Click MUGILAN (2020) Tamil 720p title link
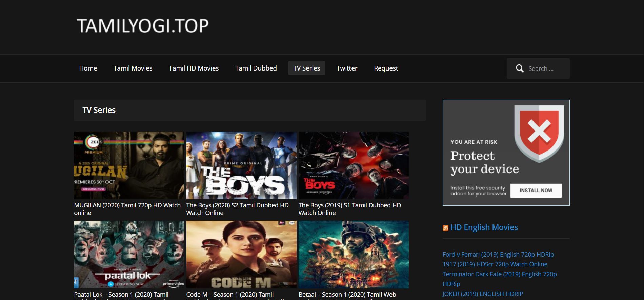Image resolution: width=644 pixels, height=300 pixels. [x=127, y=209]
